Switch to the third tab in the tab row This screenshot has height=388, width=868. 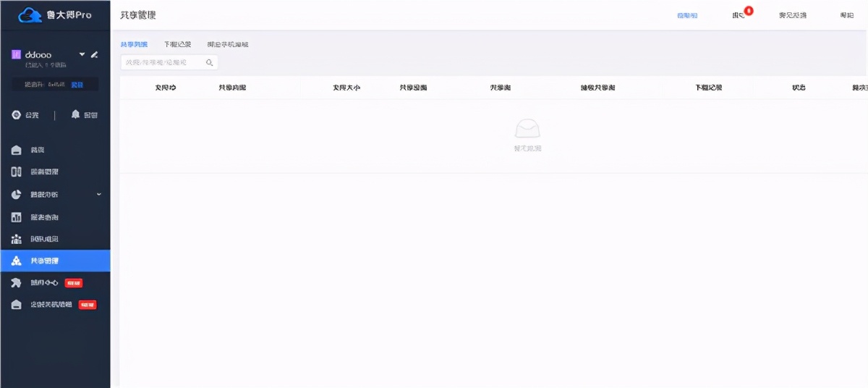pyautogui.click(x=227, y=45)
